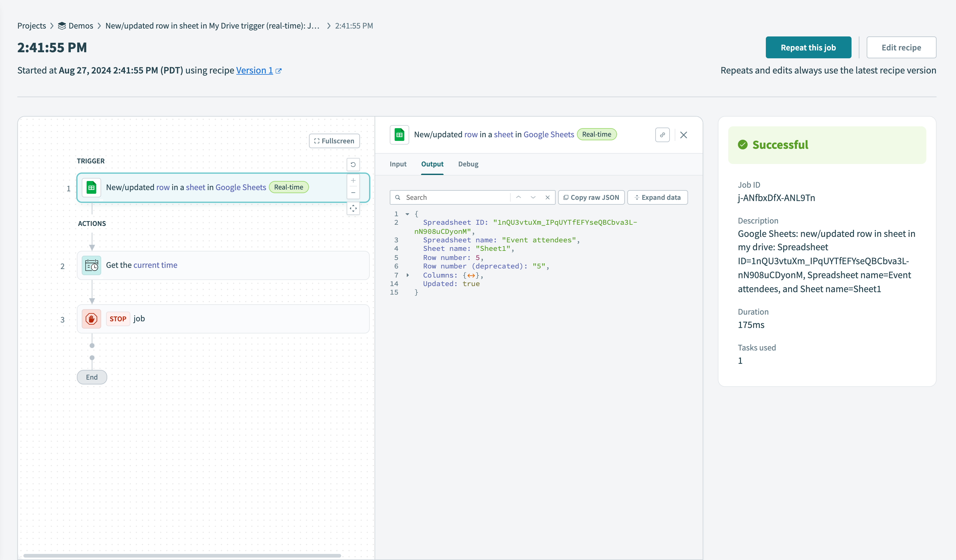Clear the search field X icon
Screen dimensions: 956x560
547,197
